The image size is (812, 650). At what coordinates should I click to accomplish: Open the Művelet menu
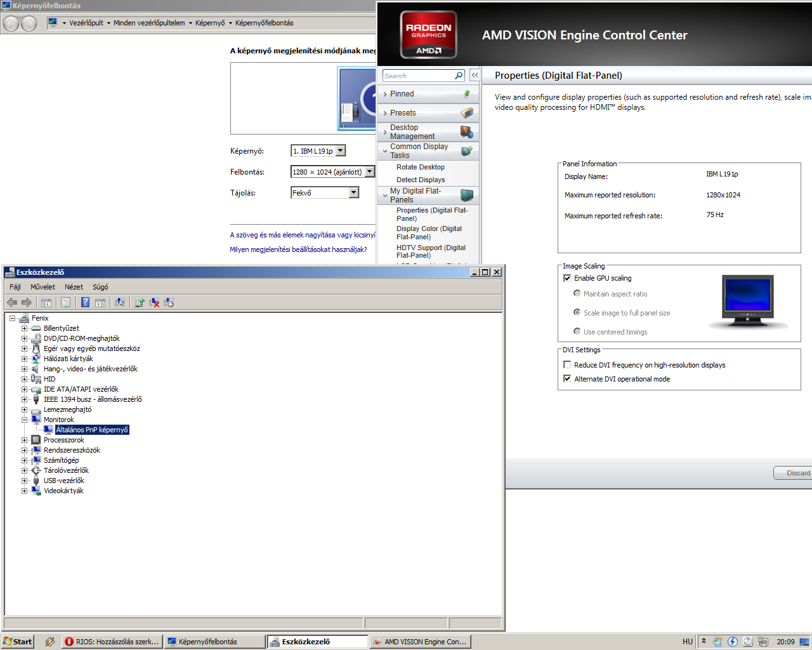[43, 287]
